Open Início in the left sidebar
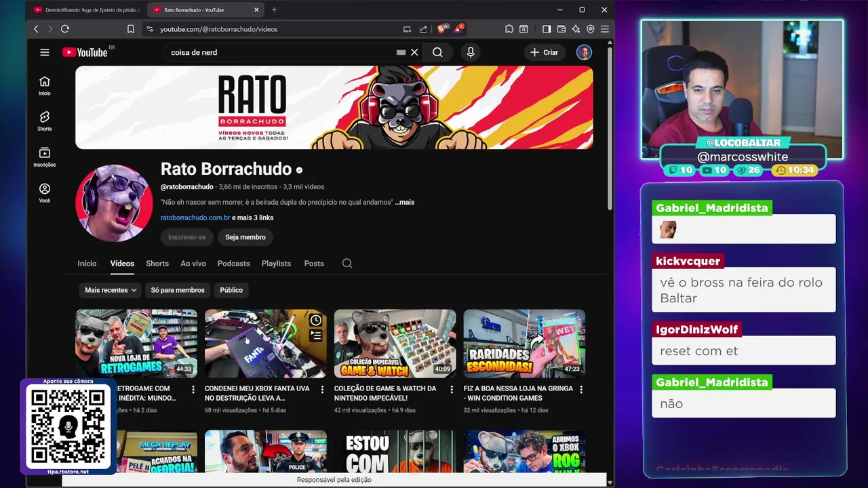 tap(44, 85)
